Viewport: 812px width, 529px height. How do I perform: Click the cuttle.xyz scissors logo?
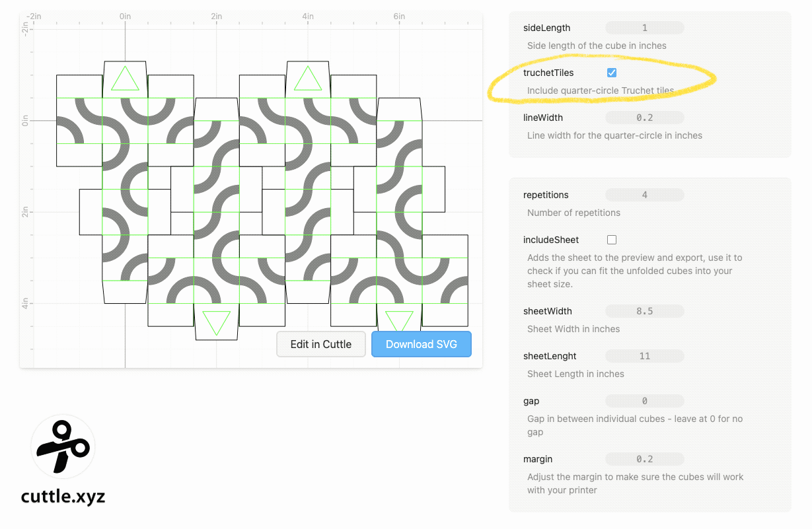pos(63,447)
